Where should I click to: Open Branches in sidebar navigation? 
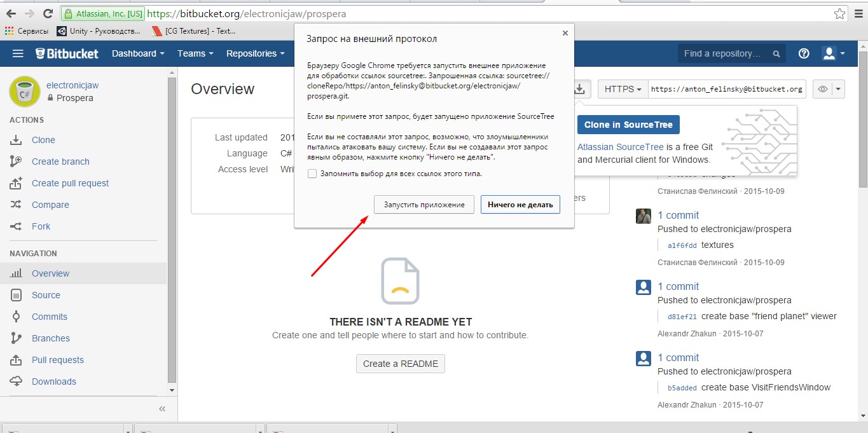(51, 338)
